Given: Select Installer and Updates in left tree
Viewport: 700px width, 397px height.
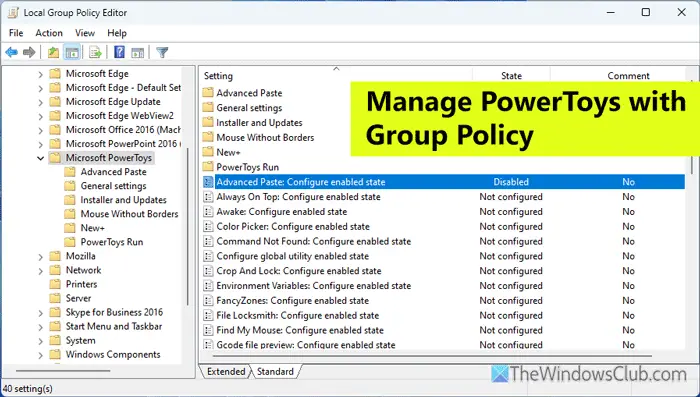Looking at the screenshot, I should point(123,200).
